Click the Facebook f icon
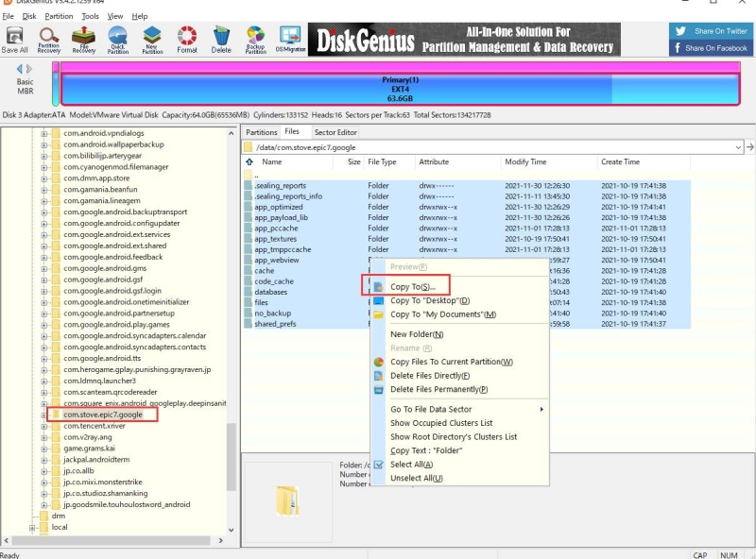Image resolution: width=756 pixels, height=559 pixels. [678, 48]
